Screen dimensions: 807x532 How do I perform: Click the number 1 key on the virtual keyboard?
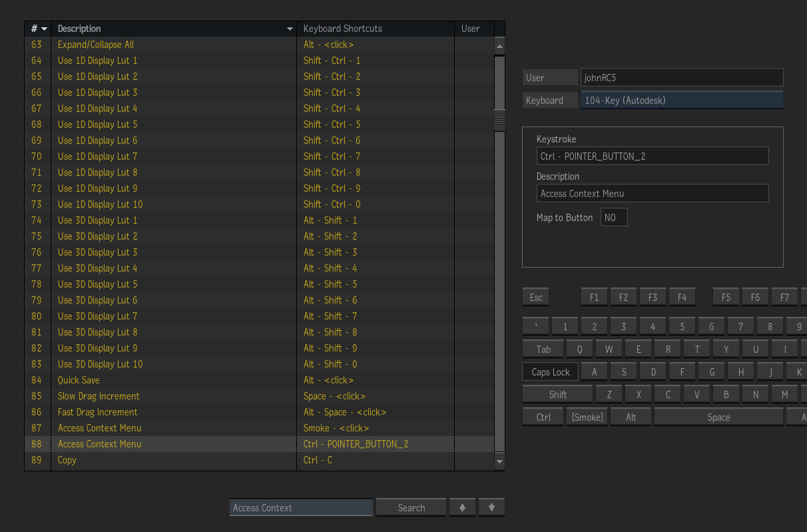click(565, 326)
